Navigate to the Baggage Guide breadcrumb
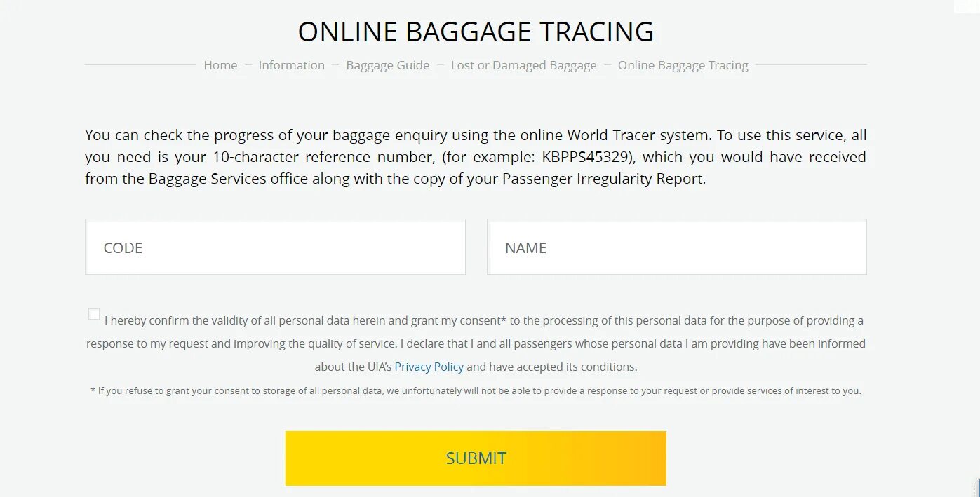This screenshot has height=497, width=980. (x=387, y=65)
